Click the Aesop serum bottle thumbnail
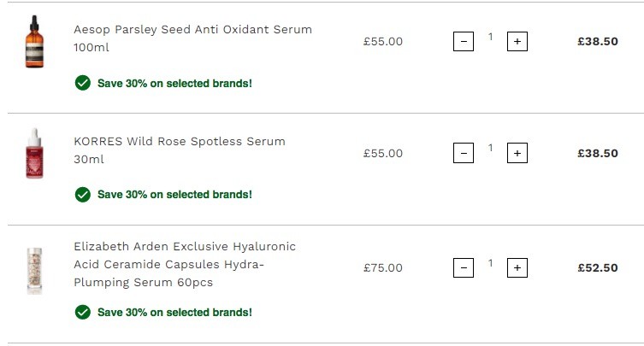Image resolution: width=644 pixels, height=346 pixels. click(34, 42)
